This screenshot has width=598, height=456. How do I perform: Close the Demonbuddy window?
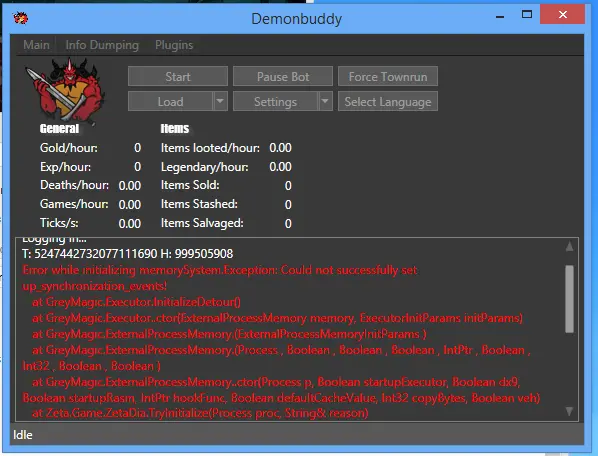click(x=562, y=15)
